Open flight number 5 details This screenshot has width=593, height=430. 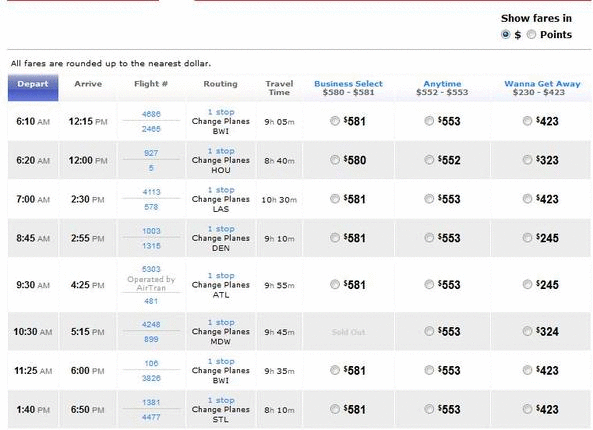click(x=151, y=168)
